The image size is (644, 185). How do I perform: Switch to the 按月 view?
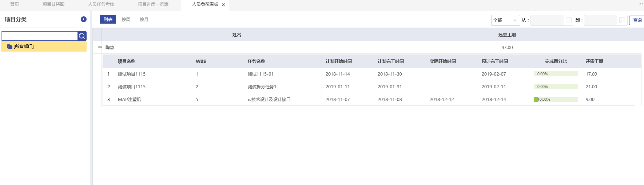[x=144, y=20]
